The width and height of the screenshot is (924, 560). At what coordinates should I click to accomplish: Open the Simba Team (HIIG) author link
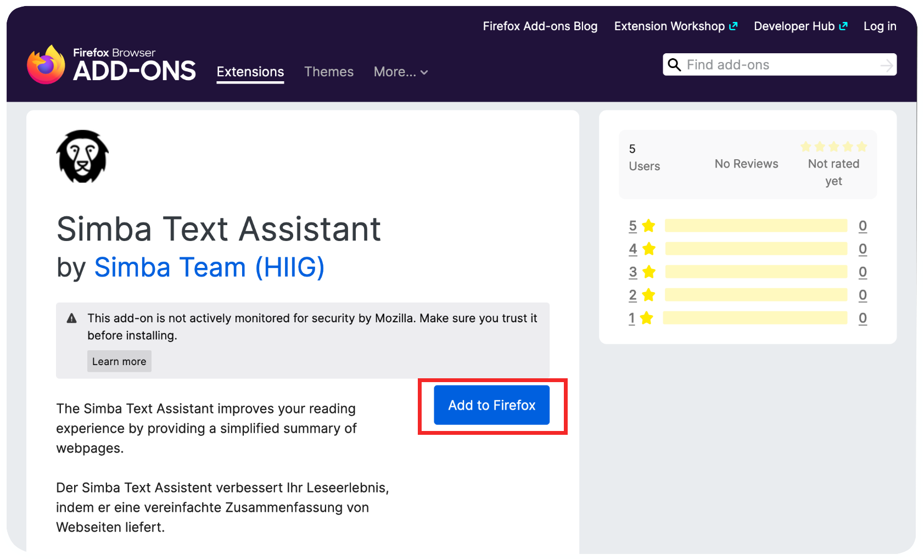(x=209, y=267)
